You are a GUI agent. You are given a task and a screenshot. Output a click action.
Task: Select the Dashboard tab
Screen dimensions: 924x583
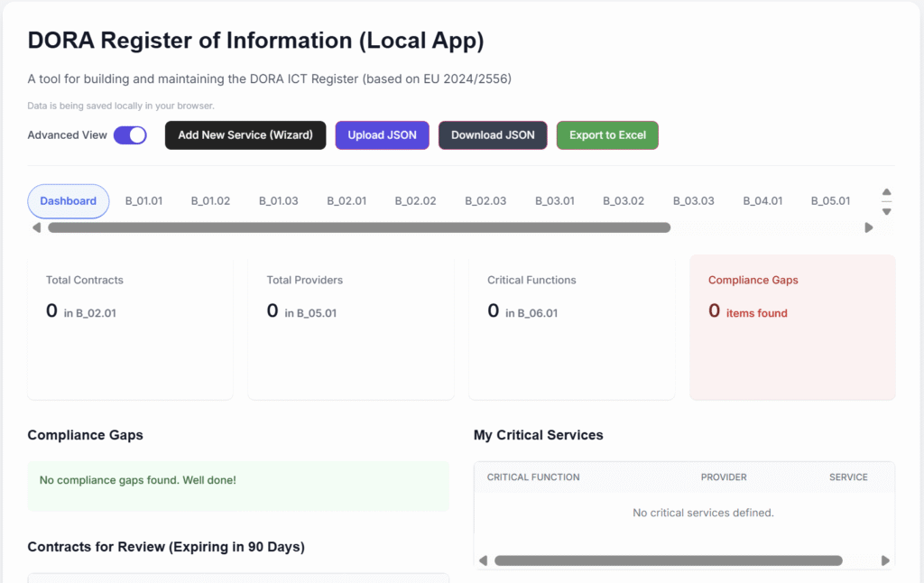click(x=69, y=201)
